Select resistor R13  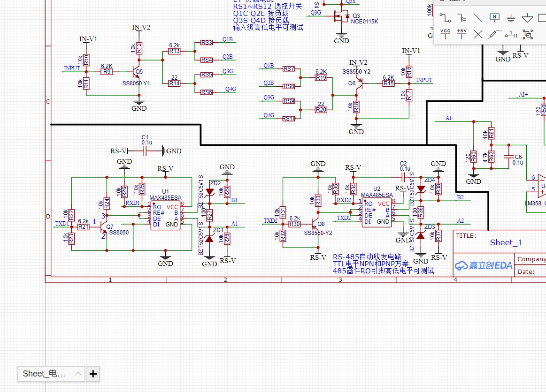coord(175,51)
